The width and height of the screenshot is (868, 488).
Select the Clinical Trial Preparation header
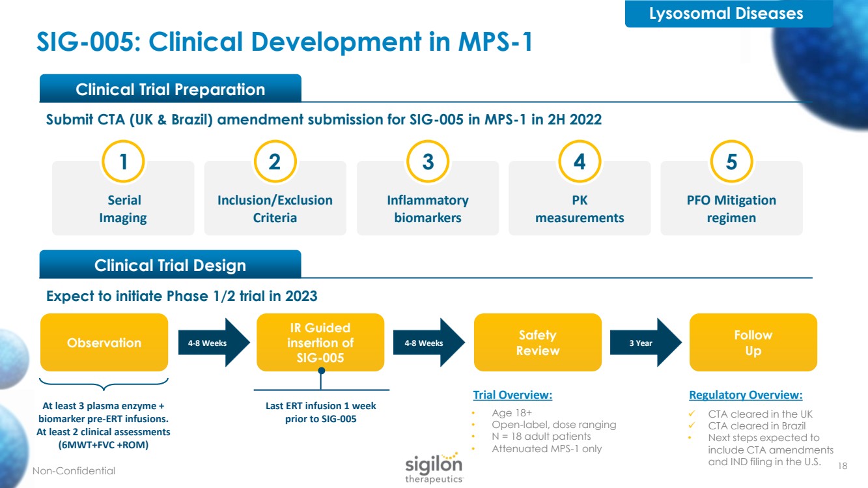(171, 89)
